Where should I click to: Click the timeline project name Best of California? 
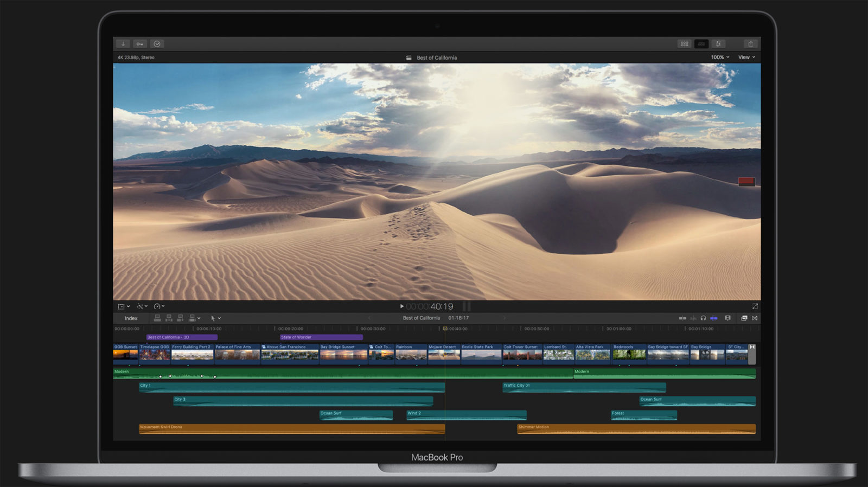click(x=421, y=318)
